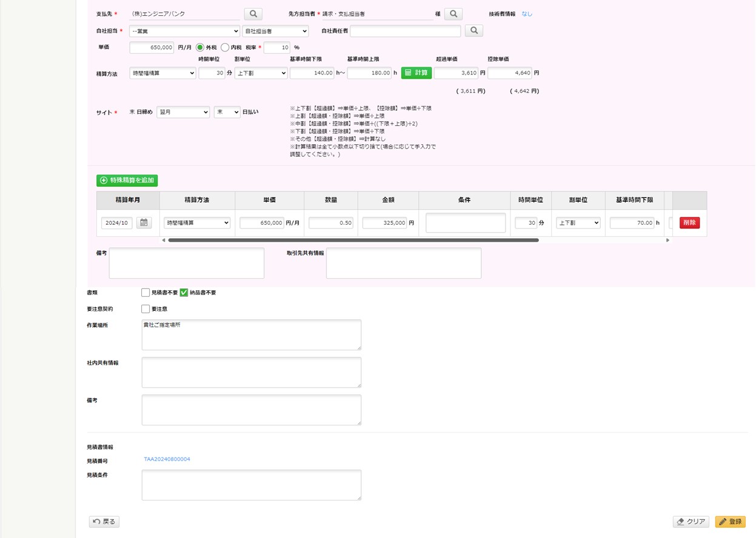Toggle the 要注意 checkbox
Viewport: 756px width, 538px height.
point(146,309)
